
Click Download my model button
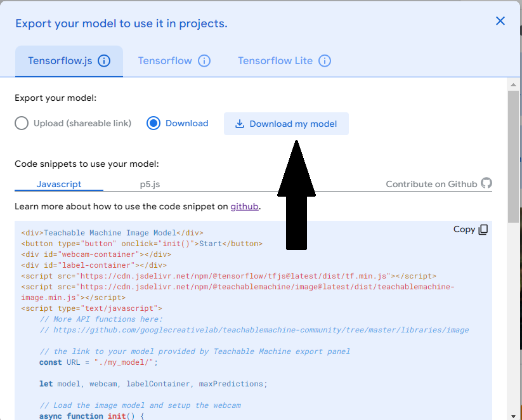[286, 124]
